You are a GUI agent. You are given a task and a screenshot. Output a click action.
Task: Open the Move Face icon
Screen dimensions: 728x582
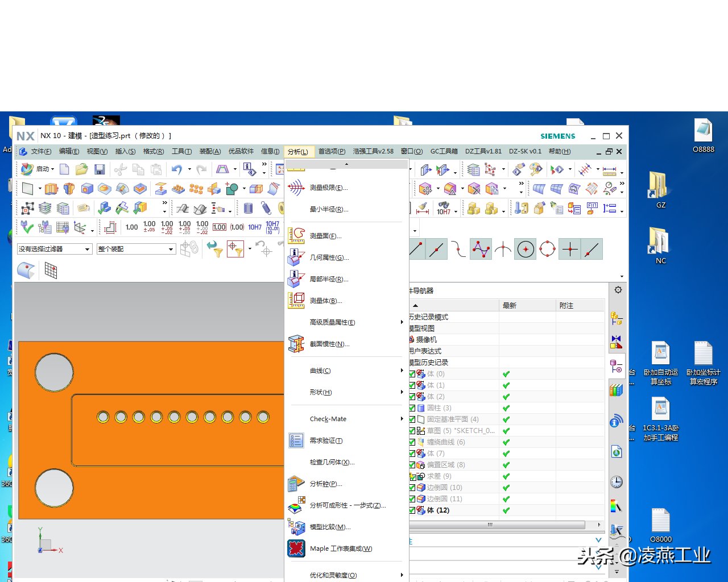[425, 189]
